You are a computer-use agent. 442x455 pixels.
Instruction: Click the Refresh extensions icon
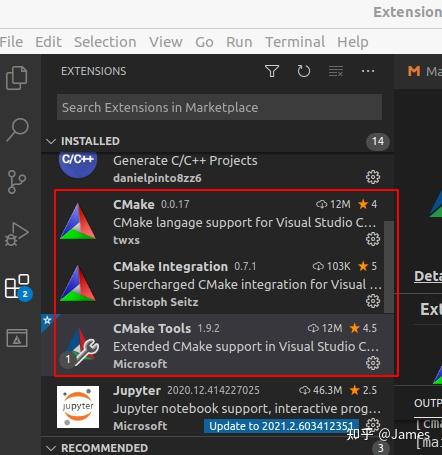point(303,71)
